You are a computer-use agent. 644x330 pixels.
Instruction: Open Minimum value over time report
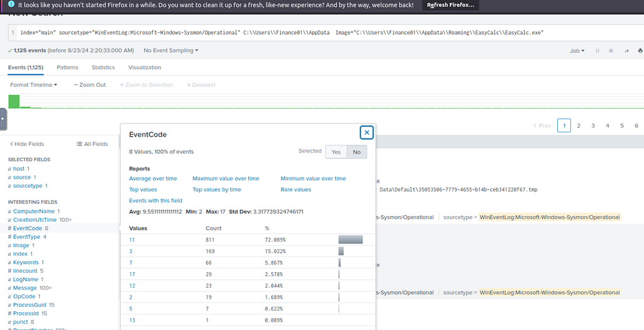[313, 179]
